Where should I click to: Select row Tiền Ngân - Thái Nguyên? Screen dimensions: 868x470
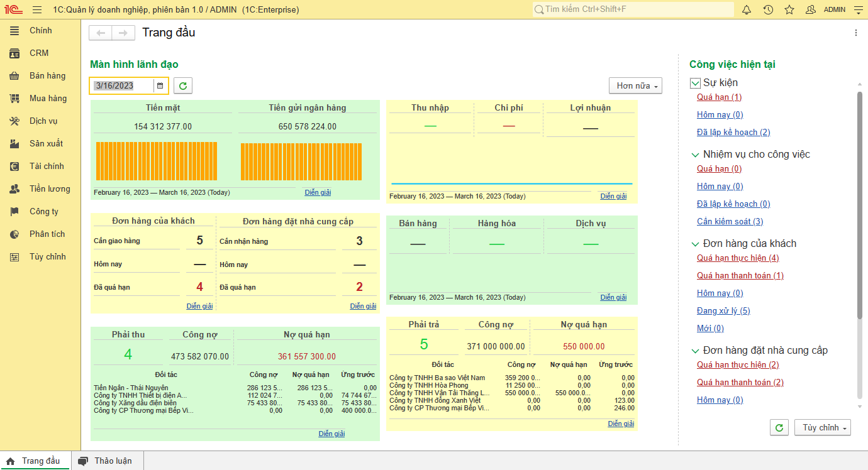[235, 388]
